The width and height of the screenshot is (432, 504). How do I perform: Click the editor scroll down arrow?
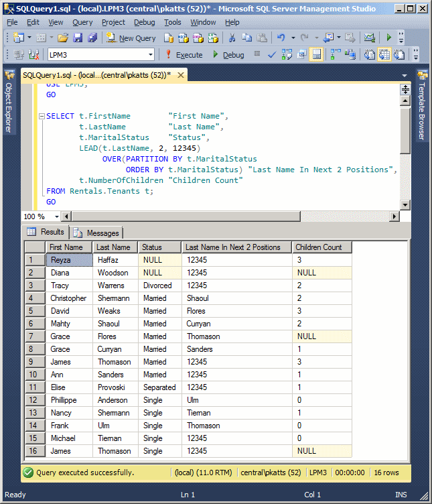point(405,205)
